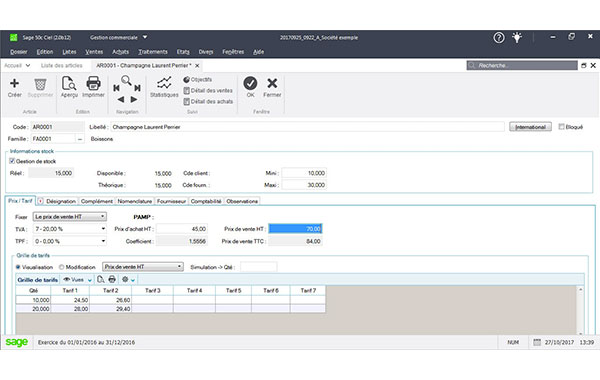Select the Visualisation radio button
The width and height of the screenshot is (600, 380).
point(18,267)
